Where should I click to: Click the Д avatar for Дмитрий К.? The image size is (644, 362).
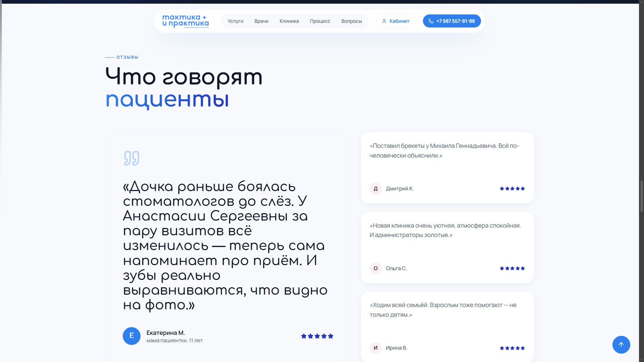(x=376, y=189)
